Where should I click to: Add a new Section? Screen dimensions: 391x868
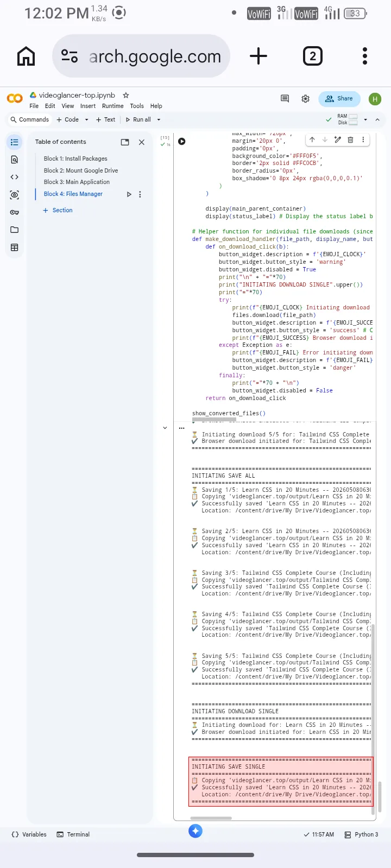[58, 210]
